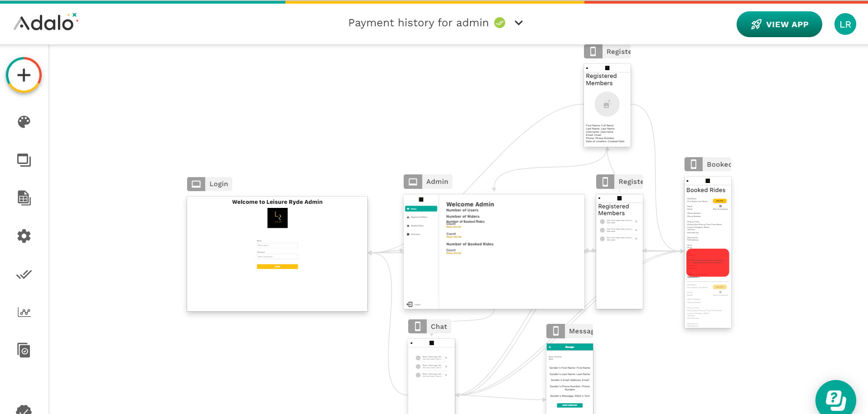Open the Version history icon
The height and width of the screenshot is (414, 868).
pos(24,350)
